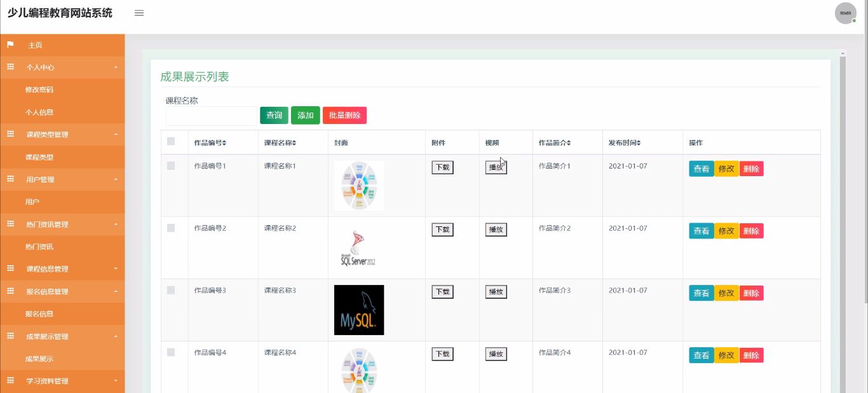The image size is (868, 393).
Task: Check the checkbox for 作品编号4 row
Action: [171, 352]
